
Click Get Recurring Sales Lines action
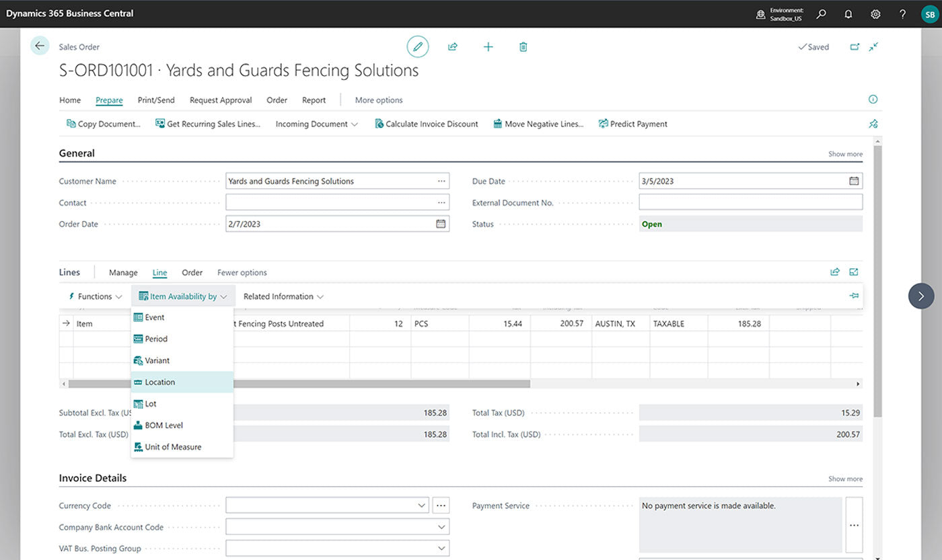point(208,124)
